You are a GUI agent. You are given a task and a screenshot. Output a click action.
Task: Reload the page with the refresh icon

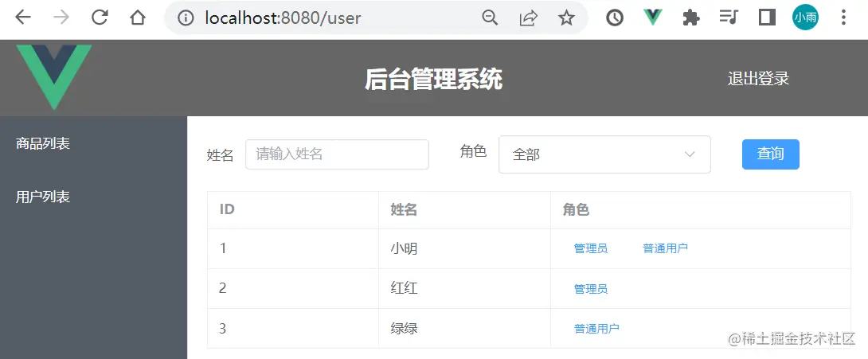[x=99, y=18]
